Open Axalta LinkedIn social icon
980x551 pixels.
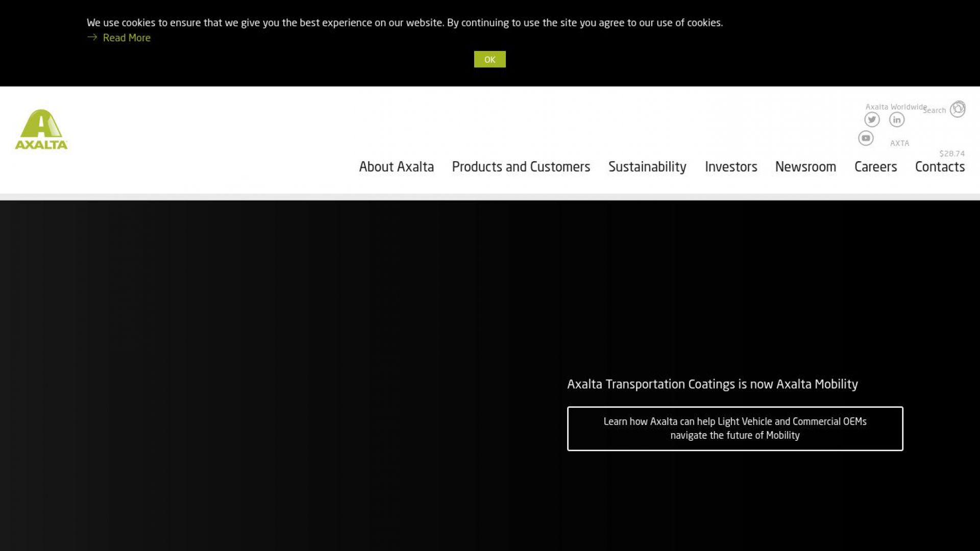[896, 119]
